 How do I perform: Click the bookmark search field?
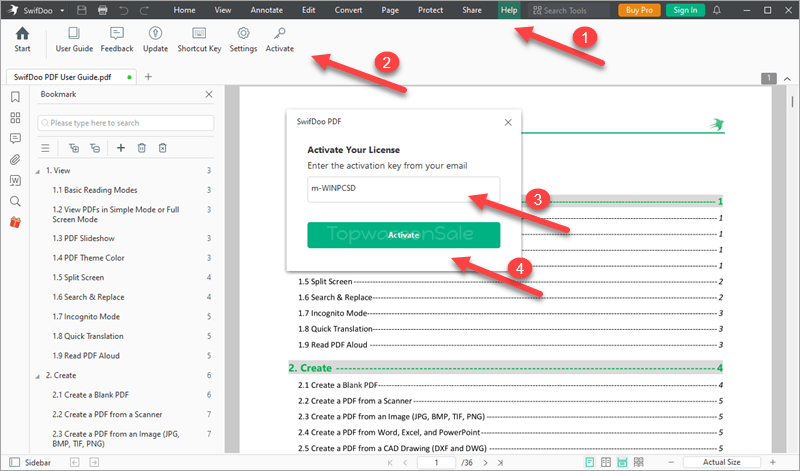click(126, 123)
